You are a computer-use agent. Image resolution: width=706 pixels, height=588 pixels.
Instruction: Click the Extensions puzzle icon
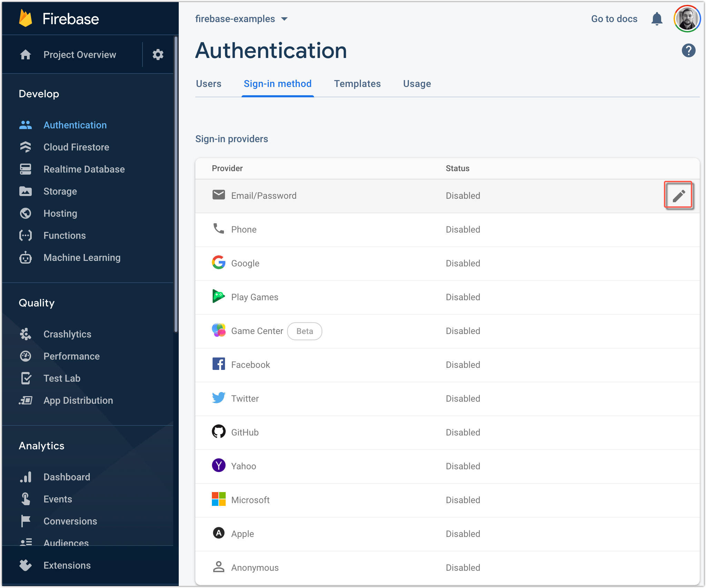pyautogui.click(x=26, y=565)
